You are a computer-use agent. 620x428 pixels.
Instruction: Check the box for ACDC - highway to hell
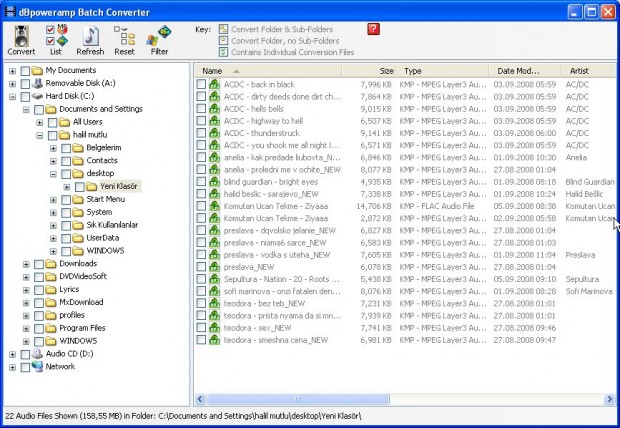201,121
